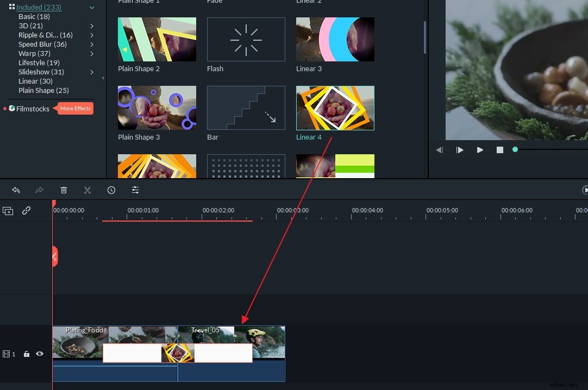Click the add marker icon near the ruler

point(8,211)
